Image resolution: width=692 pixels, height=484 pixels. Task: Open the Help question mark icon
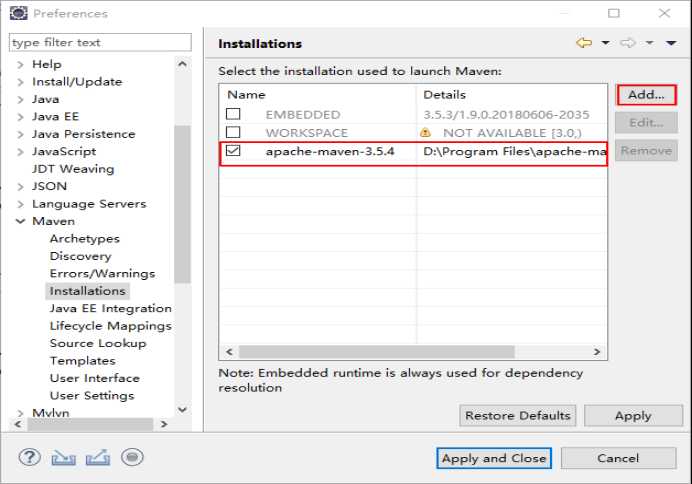[30, 457]
